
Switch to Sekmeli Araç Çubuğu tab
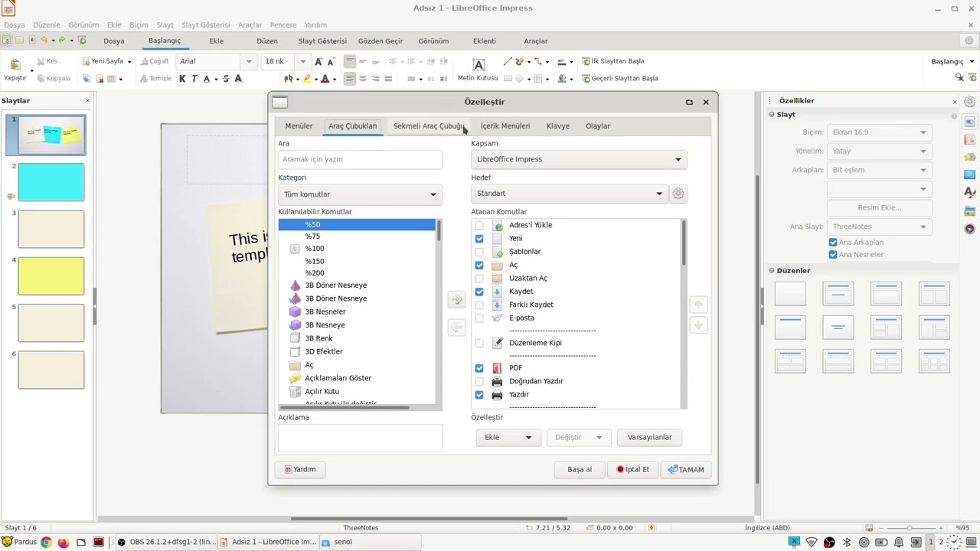tap(429, 126)
